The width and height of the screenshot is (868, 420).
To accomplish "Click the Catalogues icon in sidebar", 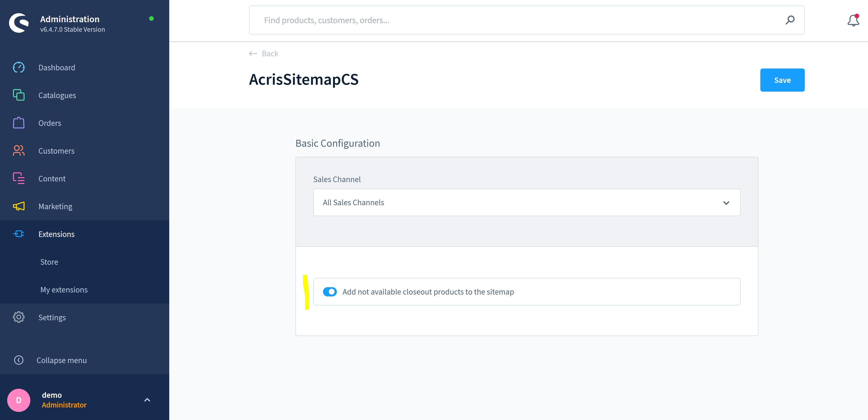I will pos(18,95).
